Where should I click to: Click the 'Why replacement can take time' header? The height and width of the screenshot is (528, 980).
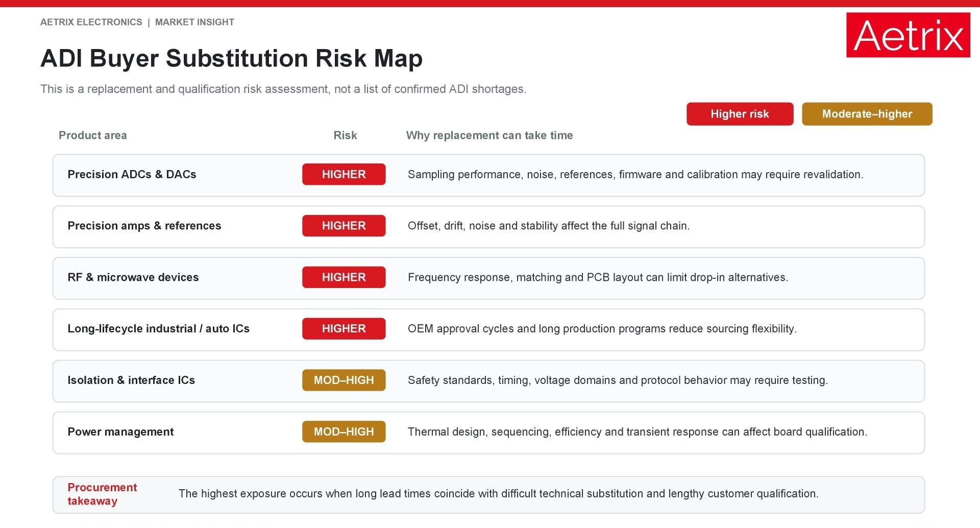489,135
